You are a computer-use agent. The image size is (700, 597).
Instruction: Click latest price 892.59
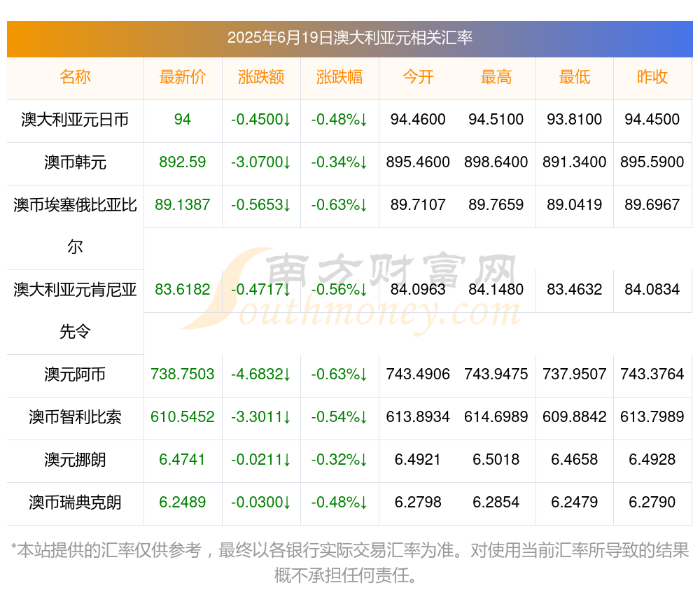[183, 162]
